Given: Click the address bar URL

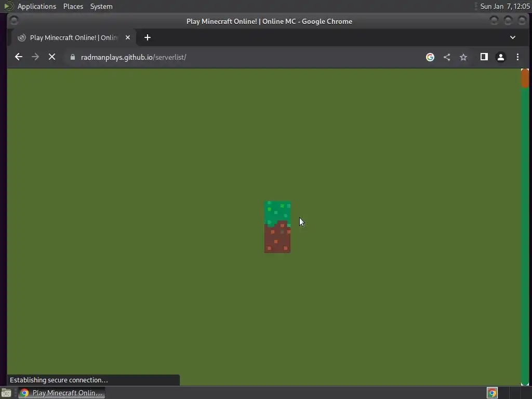Looking at the screenshot, I should pos(134,57).
